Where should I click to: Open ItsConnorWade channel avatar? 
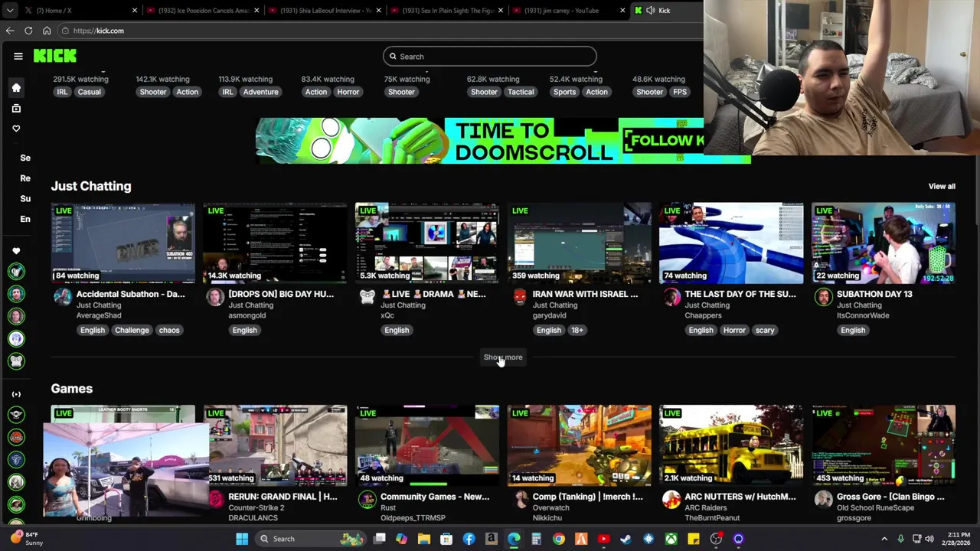(823, 297)
